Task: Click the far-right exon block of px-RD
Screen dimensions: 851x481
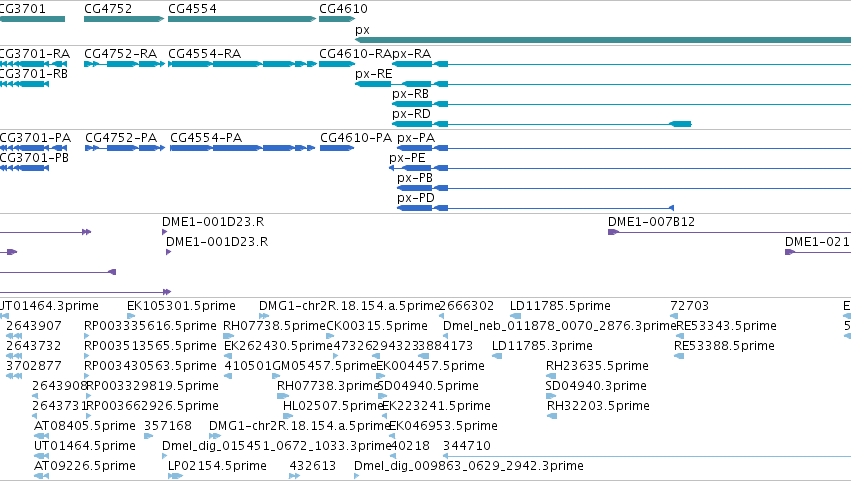Action: [x=681, y=124]
